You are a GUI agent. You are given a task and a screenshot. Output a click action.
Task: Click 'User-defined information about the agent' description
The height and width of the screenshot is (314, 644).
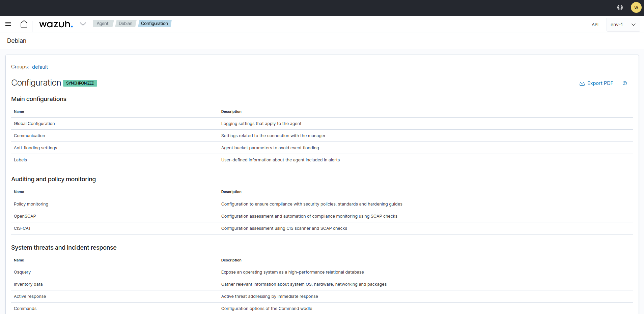coord(280,160)
